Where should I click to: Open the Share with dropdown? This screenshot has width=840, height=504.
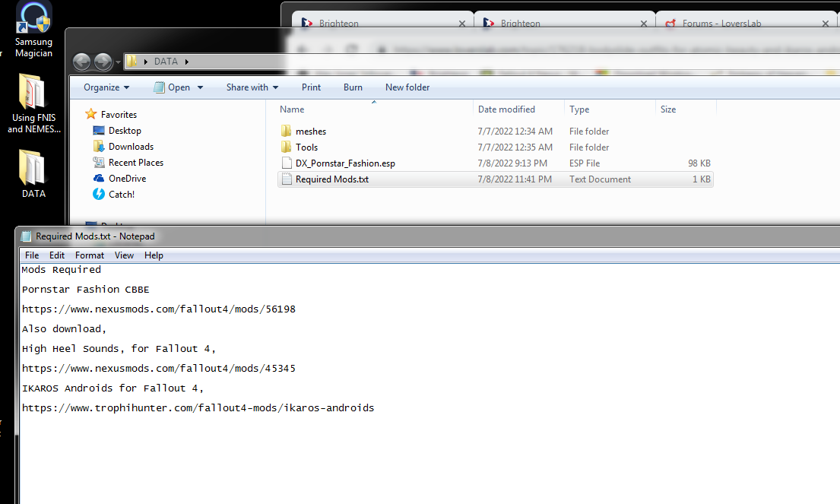252,87
